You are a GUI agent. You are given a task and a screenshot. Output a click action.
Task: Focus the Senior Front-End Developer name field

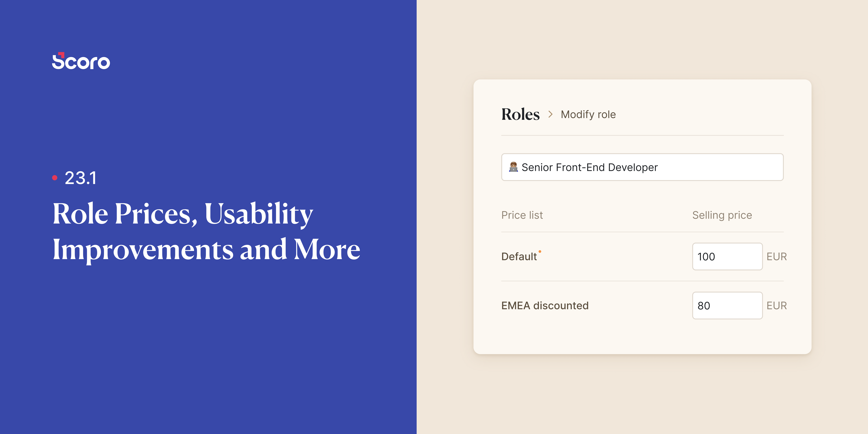point(642,167)
